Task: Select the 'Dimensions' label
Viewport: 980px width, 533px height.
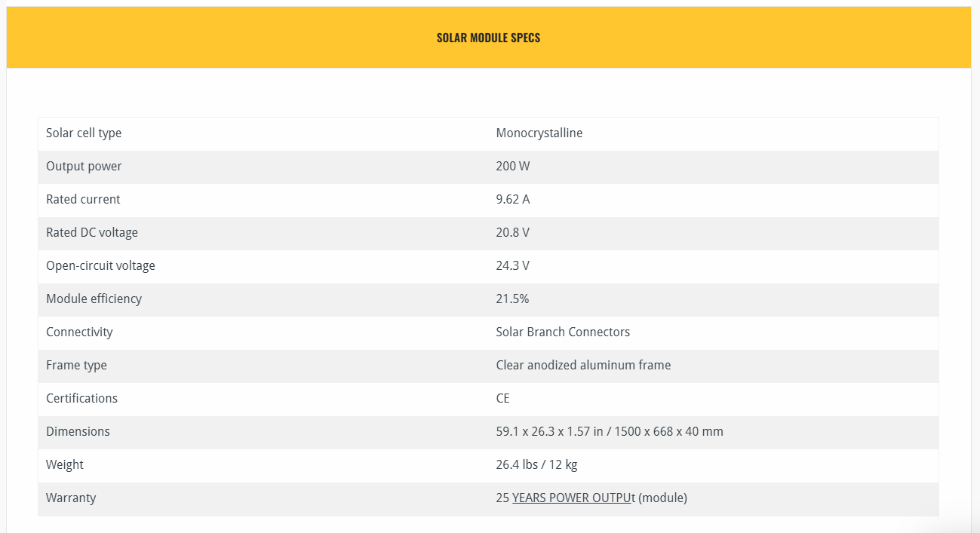Action: tap(78, 431)
